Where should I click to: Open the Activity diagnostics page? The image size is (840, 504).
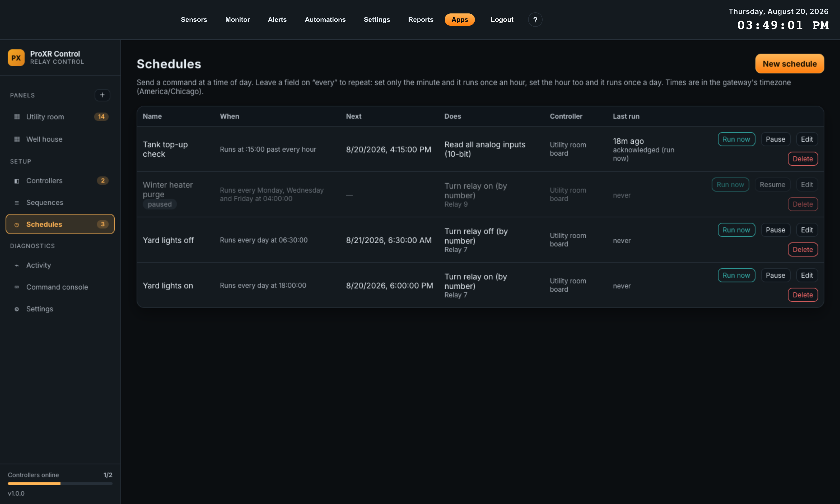(x=60, y=265)
